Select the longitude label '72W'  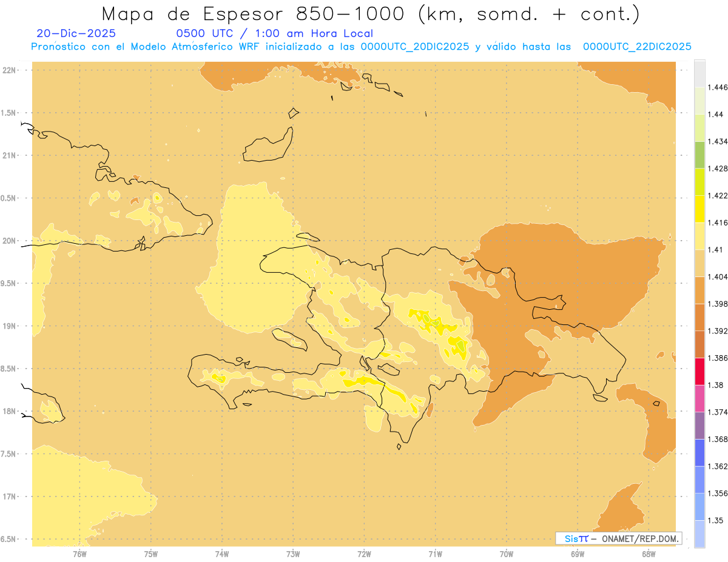(364, 554)
